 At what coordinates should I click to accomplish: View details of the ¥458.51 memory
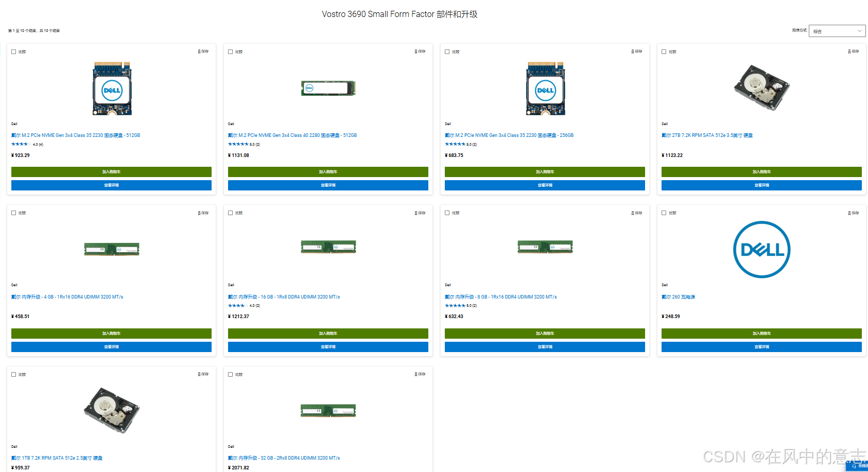(111, 347)
